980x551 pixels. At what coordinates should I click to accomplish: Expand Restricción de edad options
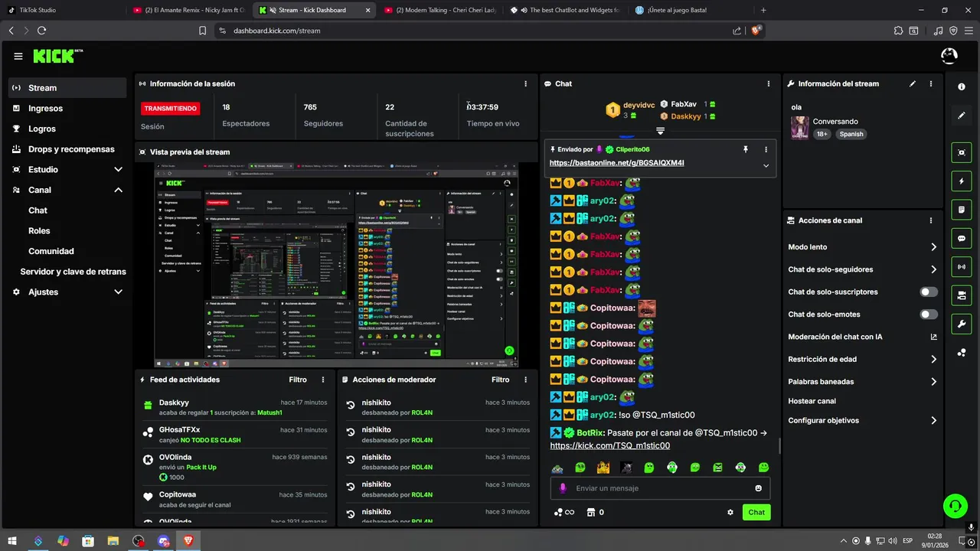coord(933,359)
